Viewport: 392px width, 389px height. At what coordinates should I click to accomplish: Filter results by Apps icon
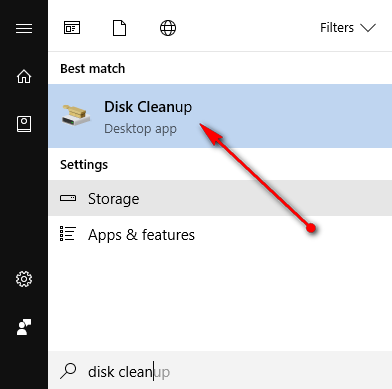coord(72,28)
